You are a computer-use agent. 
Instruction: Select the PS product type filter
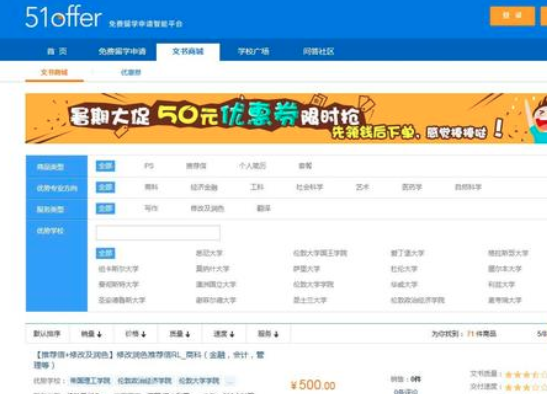click(149, 166)
